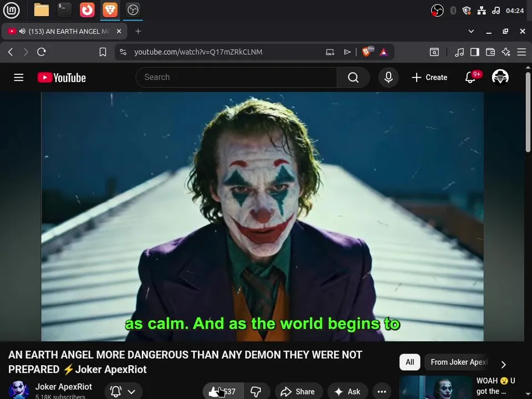Click the Joker video player

click(x=262, y=217)
